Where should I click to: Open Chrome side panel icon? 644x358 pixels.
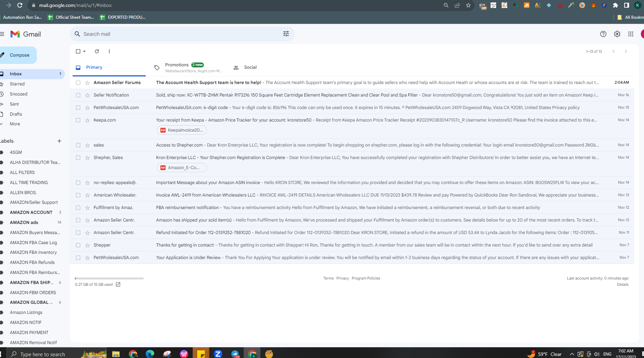tap(627, 5)
